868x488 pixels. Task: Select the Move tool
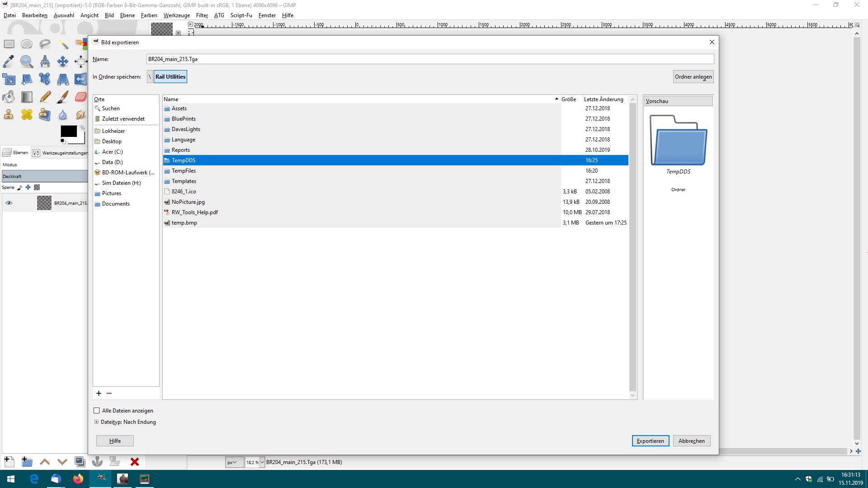[x=62, y=61]
